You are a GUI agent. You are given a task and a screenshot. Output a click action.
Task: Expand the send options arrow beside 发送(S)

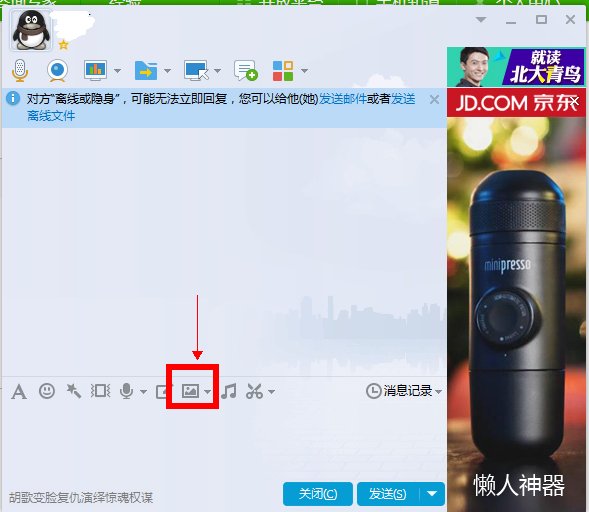[432, 494]
